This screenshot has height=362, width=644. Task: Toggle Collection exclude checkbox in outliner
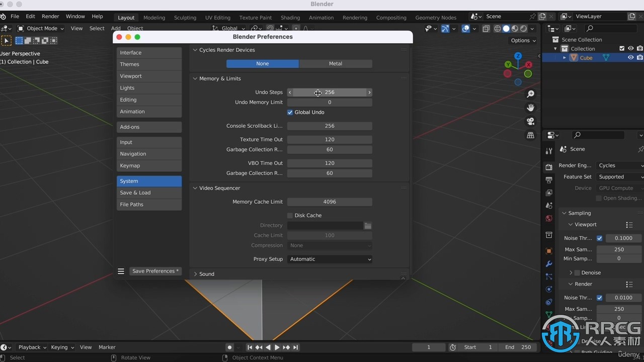(622, 49)
